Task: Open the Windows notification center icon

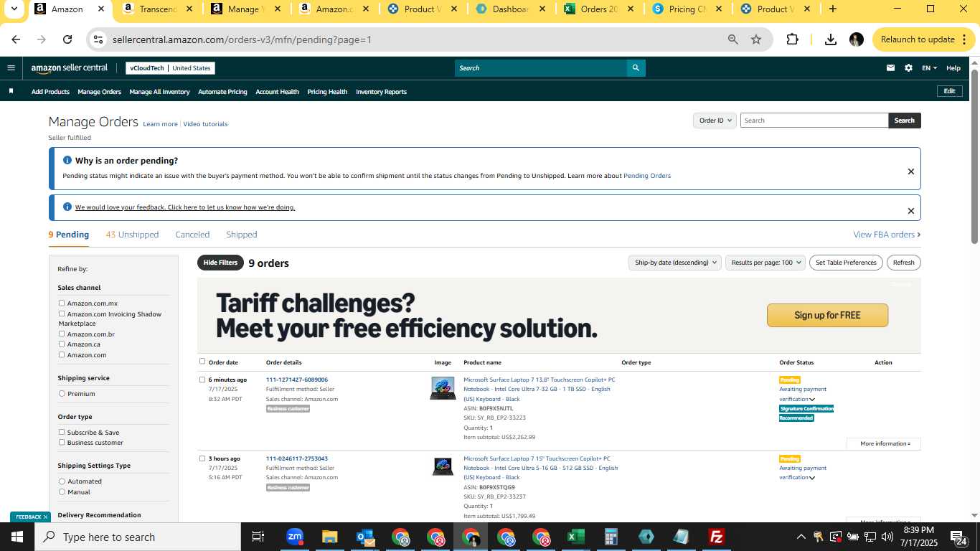Action: (960, 537)
